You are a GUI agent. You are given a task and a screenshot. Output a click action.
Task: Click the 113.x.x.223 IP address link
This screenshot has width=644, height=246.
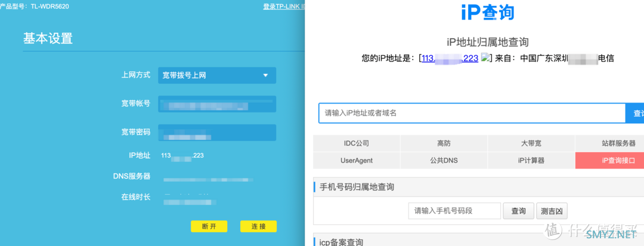coord(450,58)
